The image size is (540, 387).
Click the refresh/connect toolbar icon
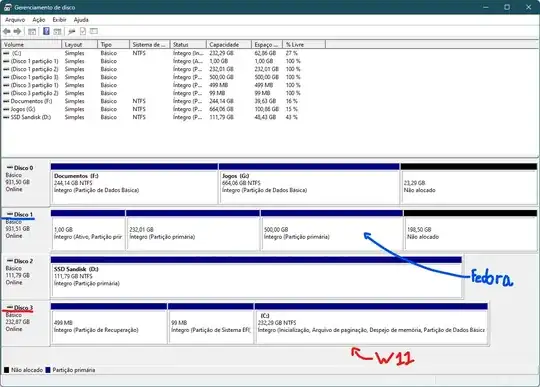click(x=72, y=32)
